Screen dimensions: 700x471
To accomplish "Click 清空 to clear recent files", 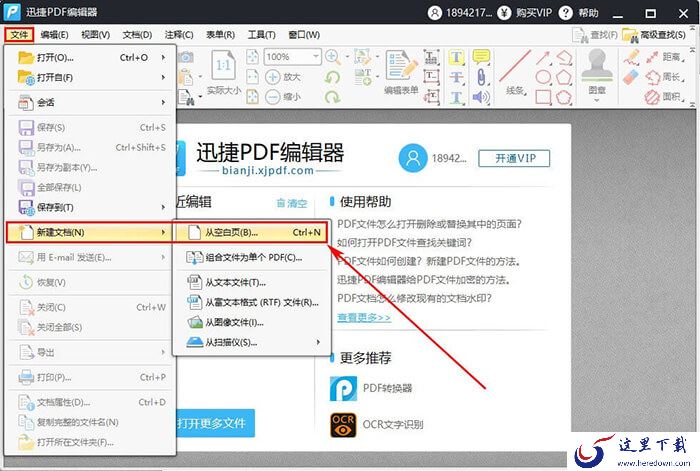I will click(292, 204).
